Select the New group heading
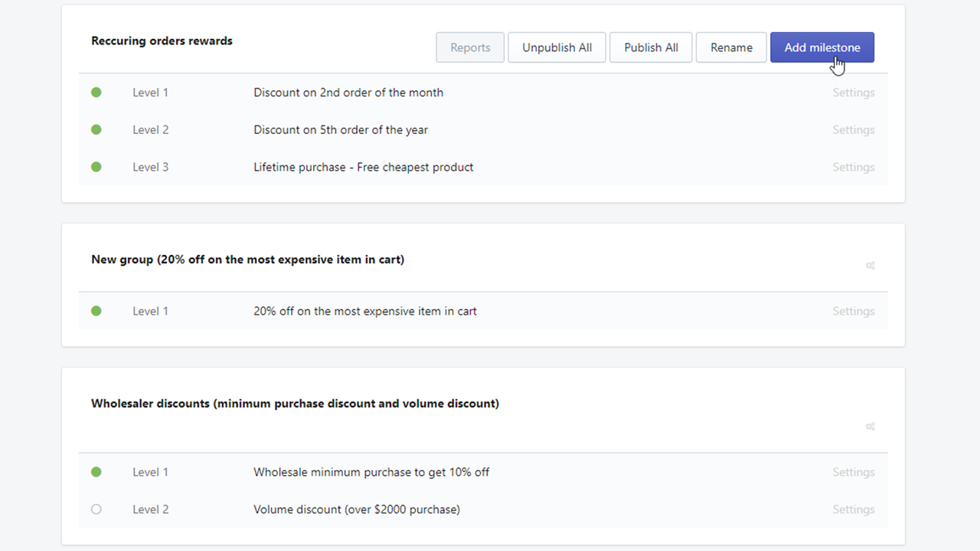 (248, 259)
